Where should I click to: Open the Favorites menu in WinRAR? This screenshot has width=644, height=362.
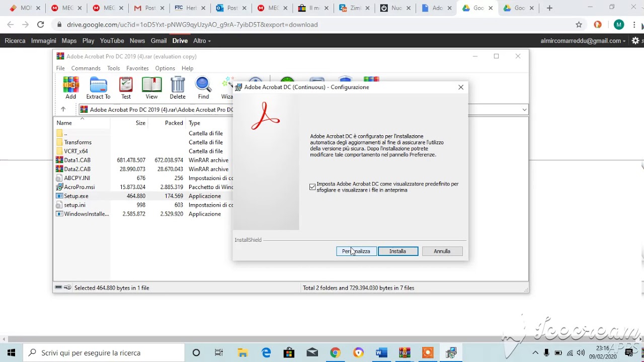click(x=137, y=68)
